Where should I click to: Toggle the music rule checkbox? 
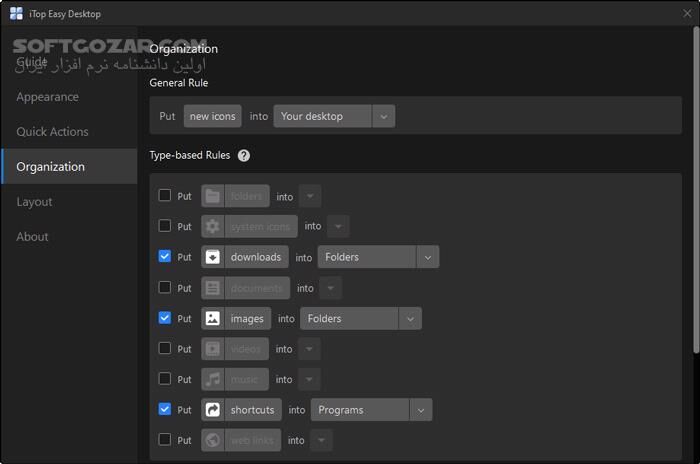(165, 379)
